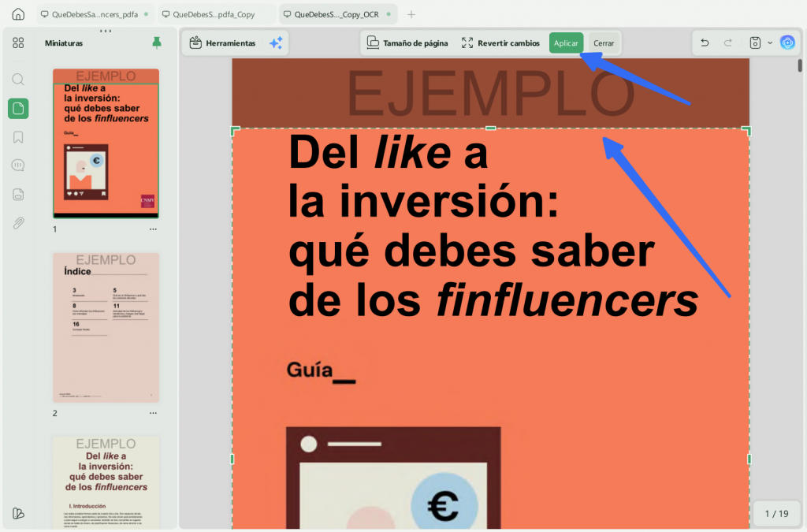Undo the last action
This screenshot has width=807, height=532.
coord(705,43)
